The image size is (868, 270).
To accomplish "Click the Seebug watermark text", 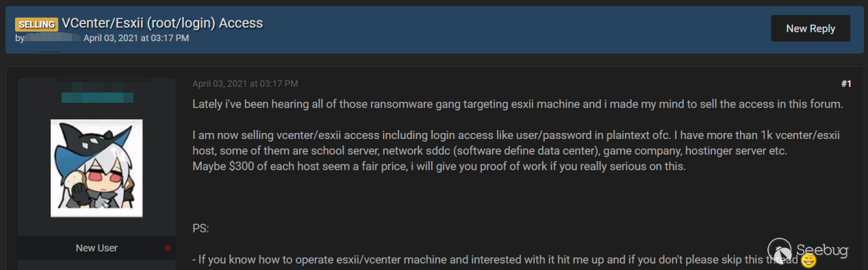I will [822, 250].
